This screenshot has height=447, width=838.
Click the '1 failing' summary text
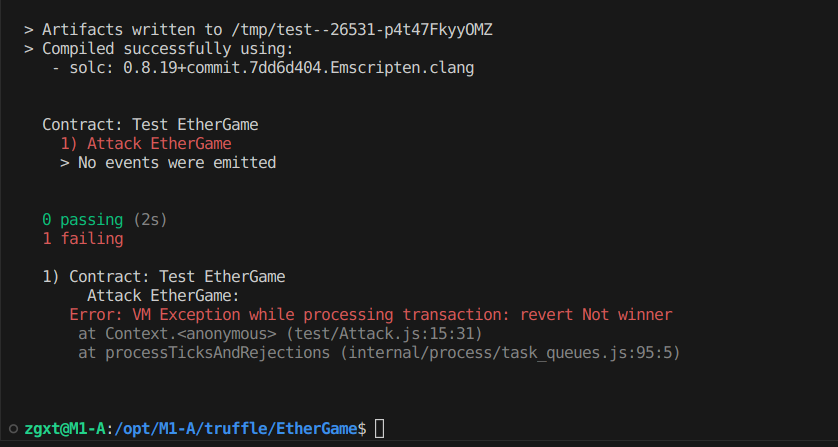[x=83, y=239]
